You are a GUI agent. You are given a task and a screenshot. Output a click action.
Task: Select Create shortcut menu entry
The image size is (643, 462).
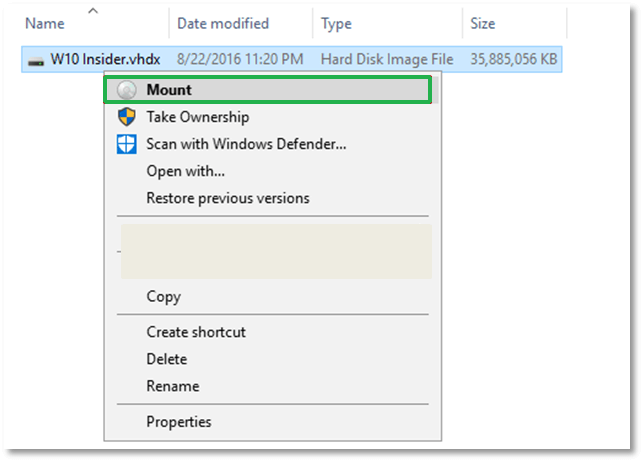click(272, 332)
